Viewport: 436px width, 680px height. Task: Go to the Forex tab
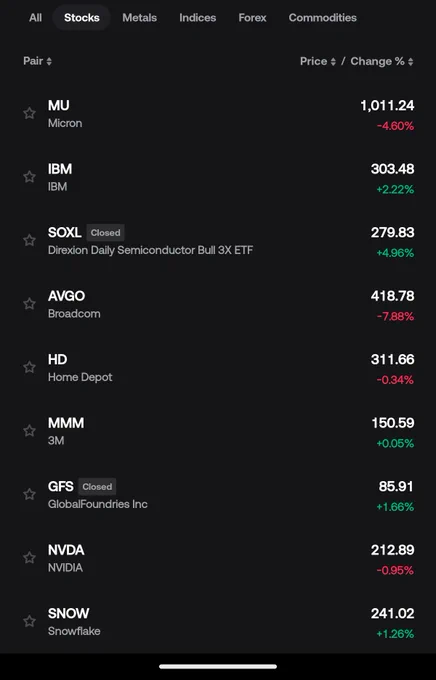coord(252,18)
